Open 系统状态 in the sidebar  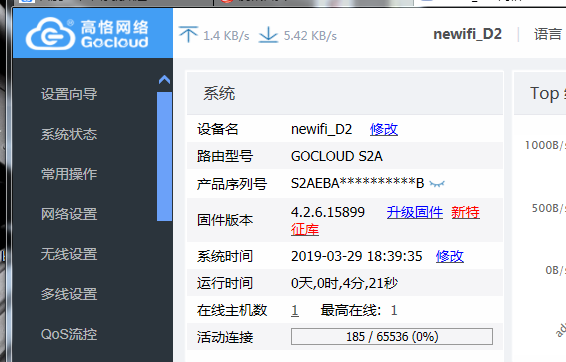(69, 134)
